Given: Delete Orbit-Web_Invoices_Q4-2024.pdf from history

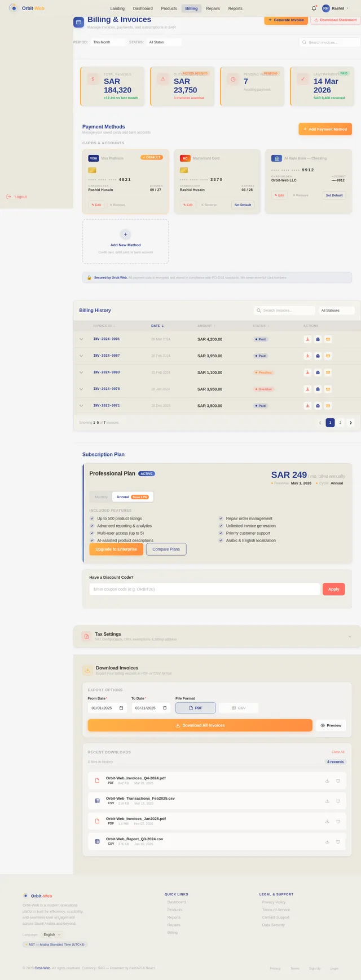Looking at the screenshot, I should (338, 781).
